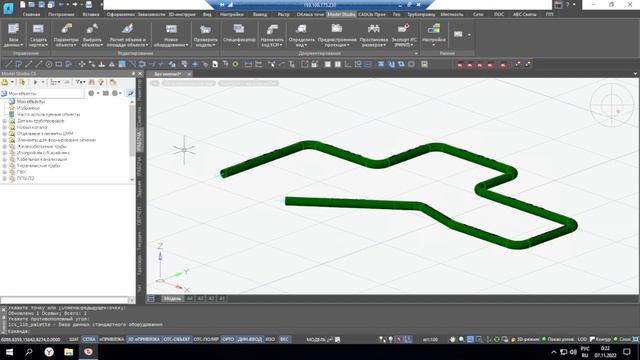Screen dimensions: 640x360
Task: Switch to the Трубопровод ribbon tab
Action: [x=421, y=14]
